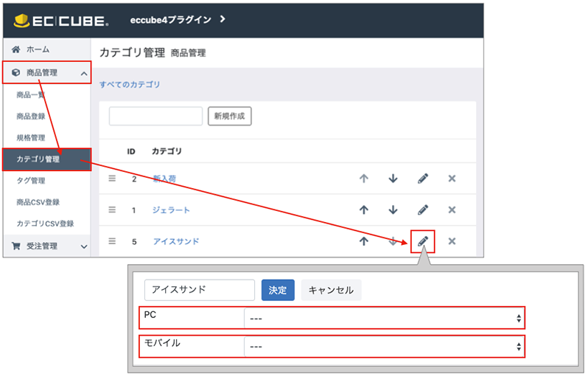Delete the 新入荷 category

coord(452,179)
